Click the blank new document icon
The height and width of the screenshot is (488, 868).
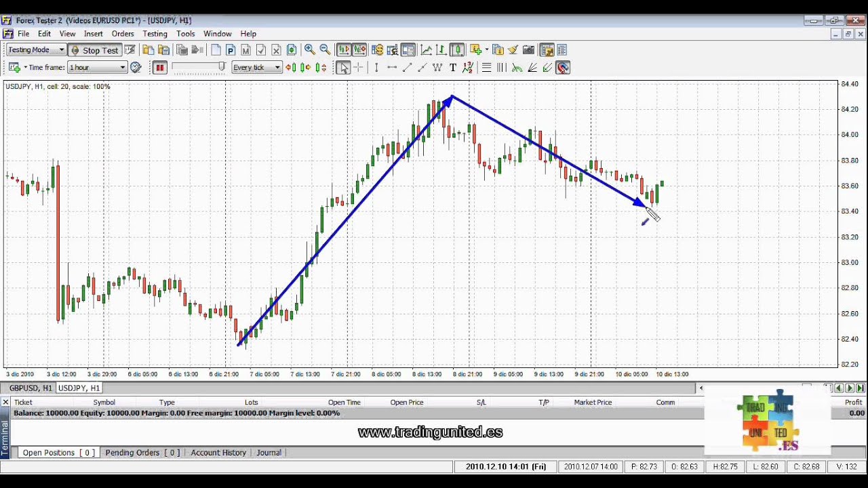[216, 49]
